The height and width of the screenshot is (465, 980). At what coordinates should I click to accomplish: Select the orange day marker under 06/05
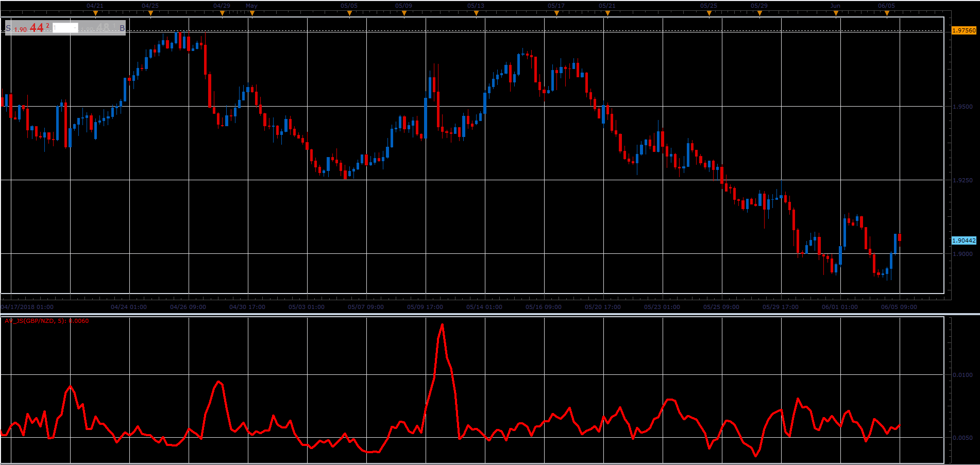tap(887, 14)
